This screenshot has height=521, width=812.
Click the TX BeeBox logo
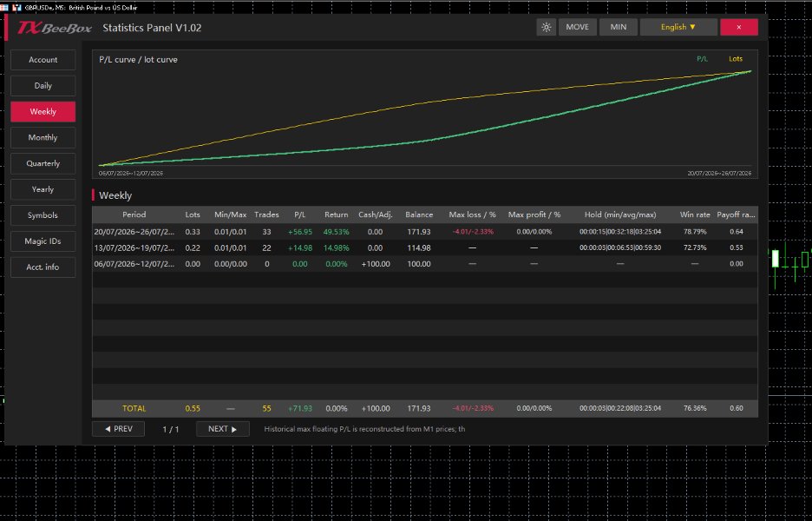(55, 28)
